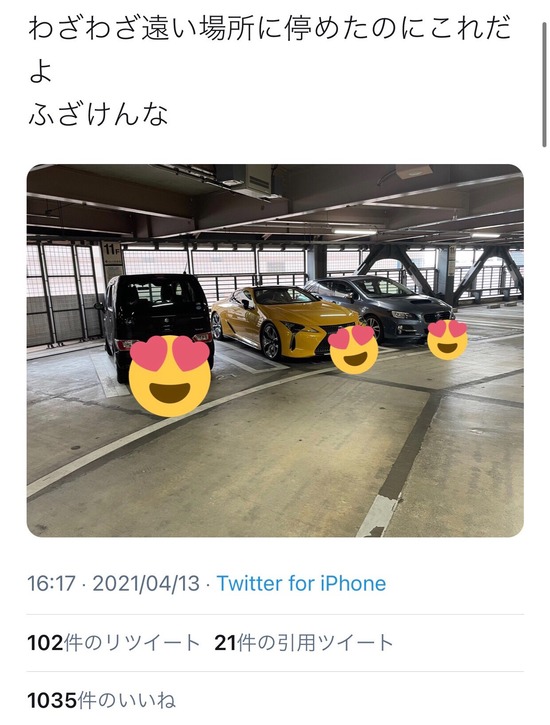Click the single よ character line
Screen dimensions: 550x725
click(40, 73)
